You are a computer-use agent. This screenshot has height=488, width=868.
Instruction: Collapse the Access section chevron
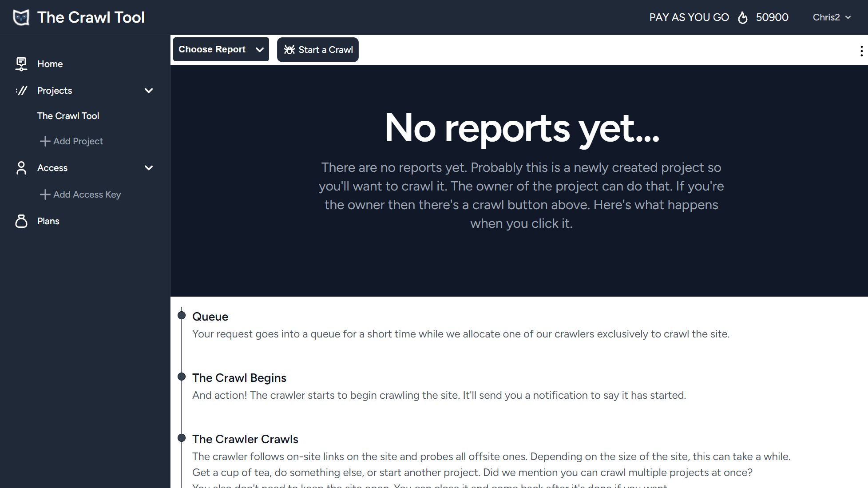pos(149,168)
